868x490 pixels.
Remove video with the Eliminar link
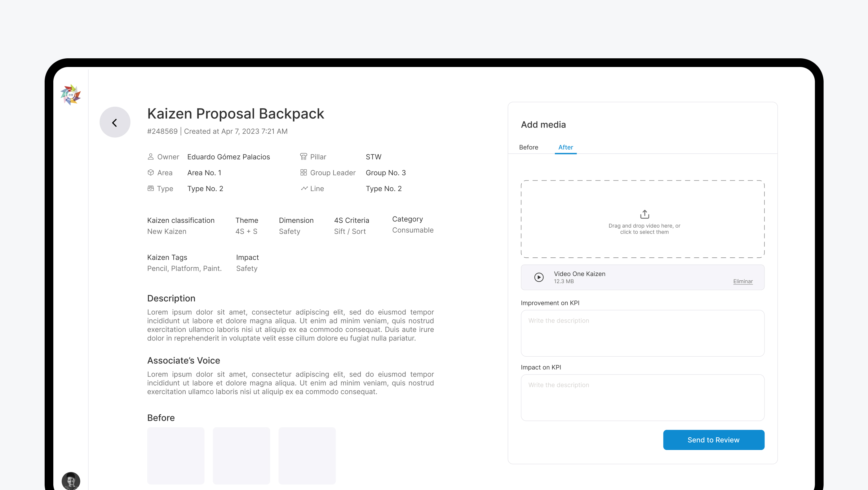(x=743, y=281)
